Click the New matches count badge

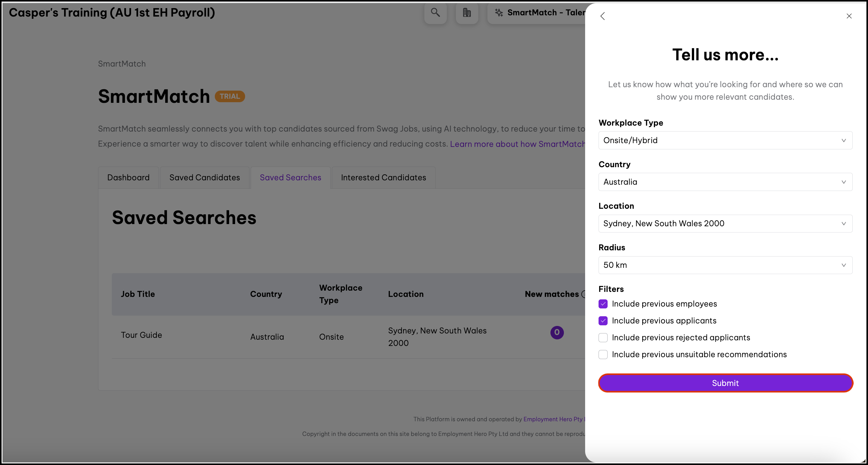click(x=557, y=332)
